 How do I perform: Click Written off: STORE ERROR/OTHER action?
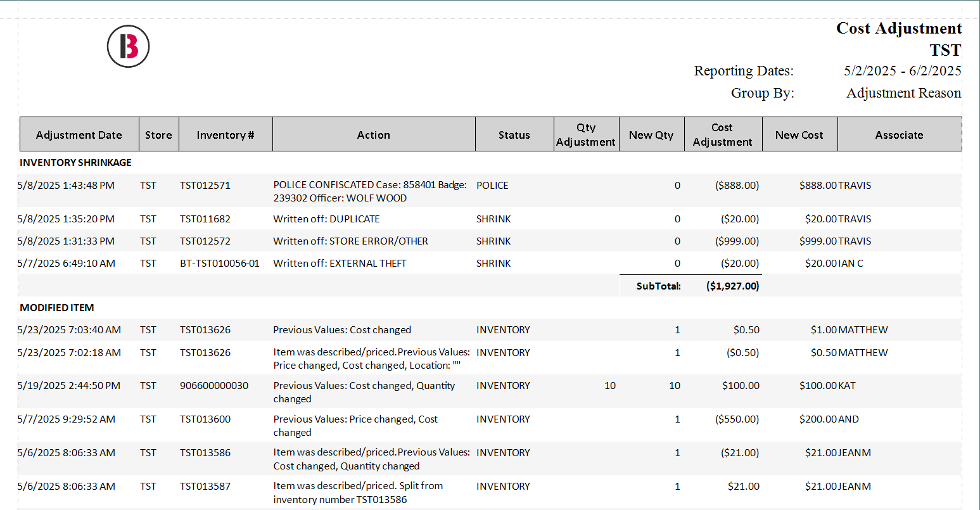click(x=350, y=241)
